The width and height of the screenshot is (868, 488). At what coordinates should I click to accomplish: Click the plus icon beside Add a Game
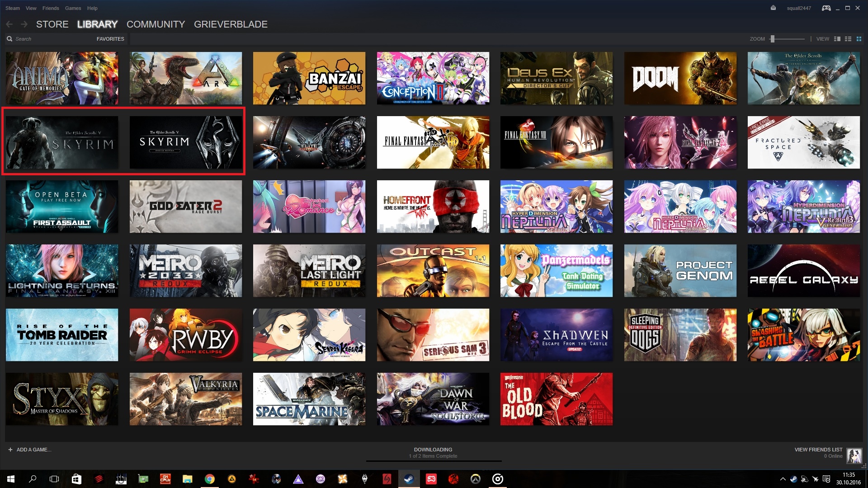coord(10,450)
